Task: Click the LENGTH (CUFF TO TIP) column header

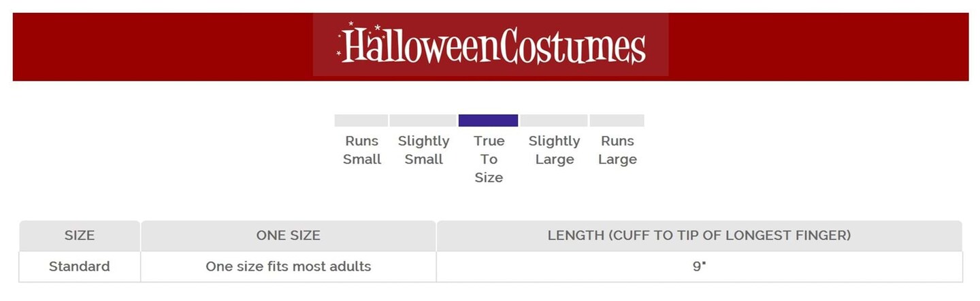Action: pyautogui.click(x=699, y=236)
